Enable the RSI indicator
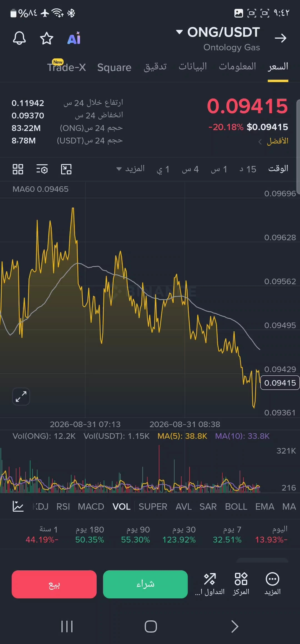This screenshot has width=300, height=644. [63, 507]
